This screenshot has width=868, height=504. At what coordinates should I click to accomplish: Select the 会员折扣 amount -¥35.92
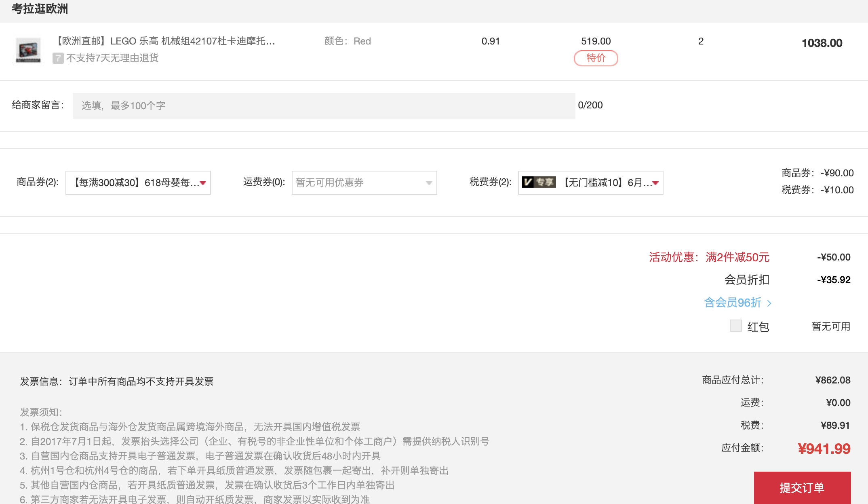click(834, 280)
